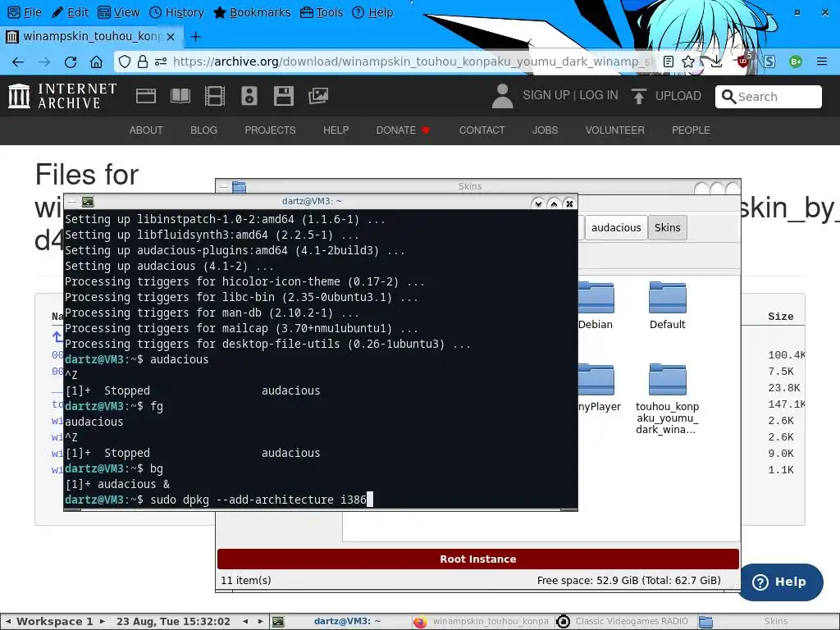Select the folder labeled nyPlayer
Viewport: 840px width, 630px height.
(598, 388)
